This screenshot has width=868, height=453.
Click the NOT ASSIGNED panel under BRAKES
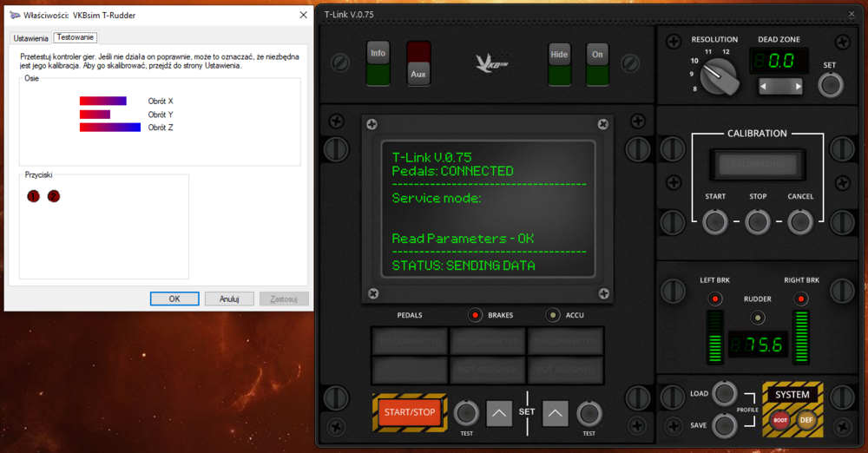pyautogui.click(x=488, y=370)
